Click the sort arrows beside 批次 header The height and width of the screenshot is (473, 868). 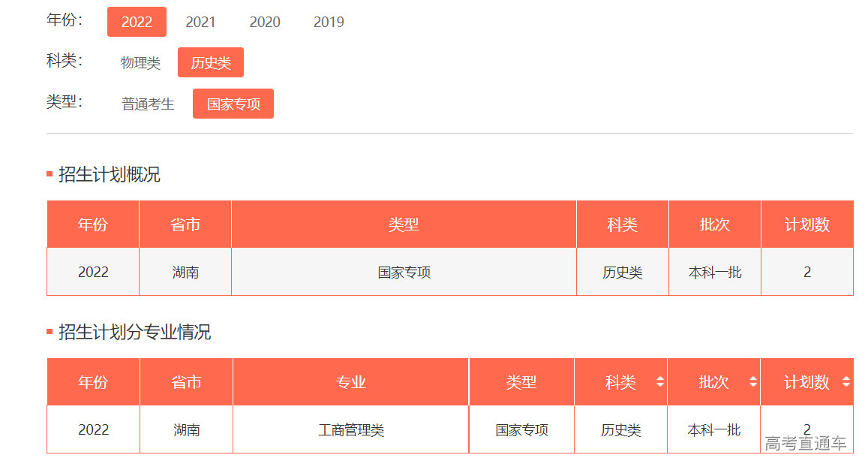point(753,382)
